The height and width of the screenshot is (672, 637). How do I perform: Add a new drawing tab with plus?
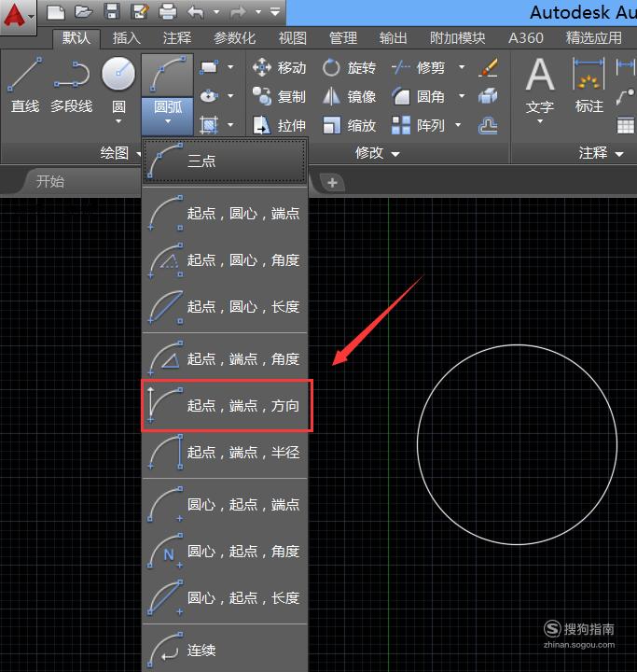(332, 183)
